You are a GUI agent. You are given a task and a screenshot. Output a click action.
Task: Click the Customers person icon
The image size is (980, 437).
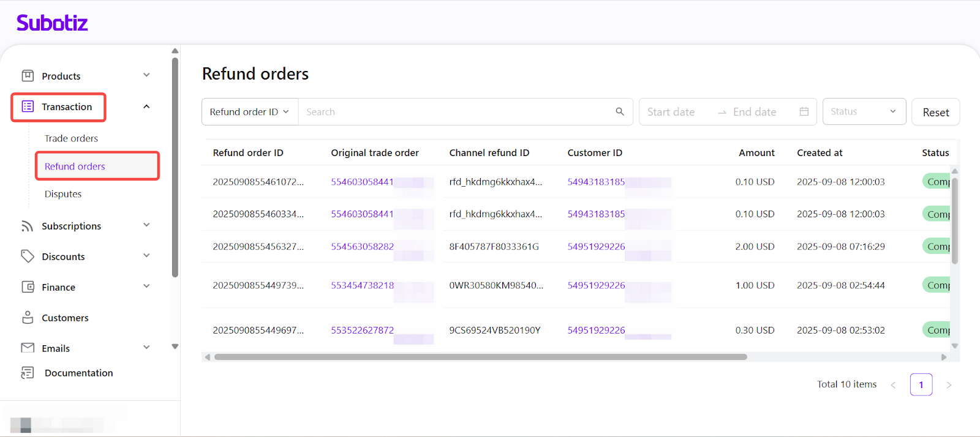(28, 318)
